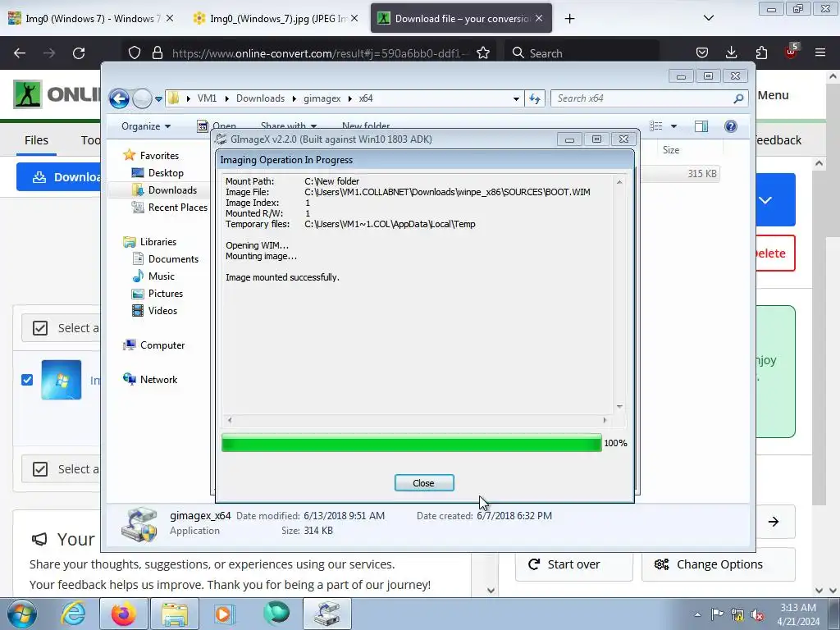Open Desktop in Favorites
The width and height of the screenshot is (840, 630).
coord(166,173)
